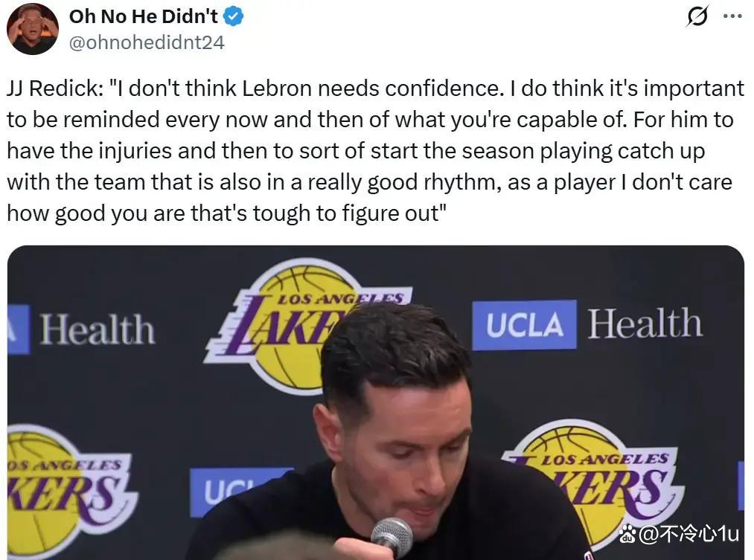Click the display name Oh No He Didn't
The width and height of the screenshot is (754, 560).
(x=144, y=17)
